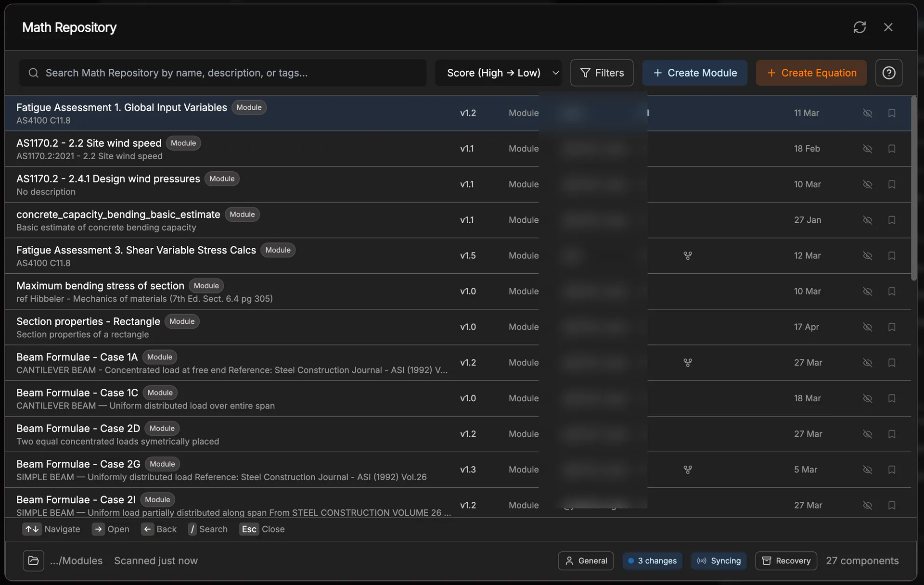Open the help question-mark icon

click(x=889, y=73)
